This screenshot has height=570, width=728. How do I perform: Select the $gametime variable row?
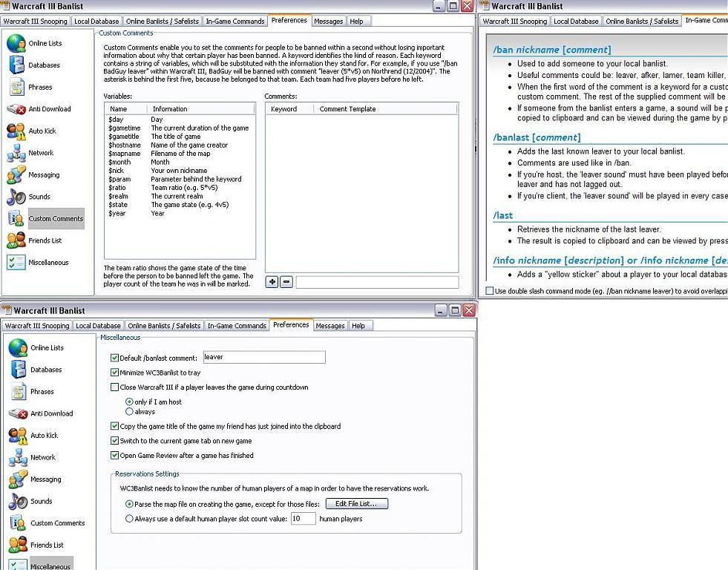coord(180,128)
